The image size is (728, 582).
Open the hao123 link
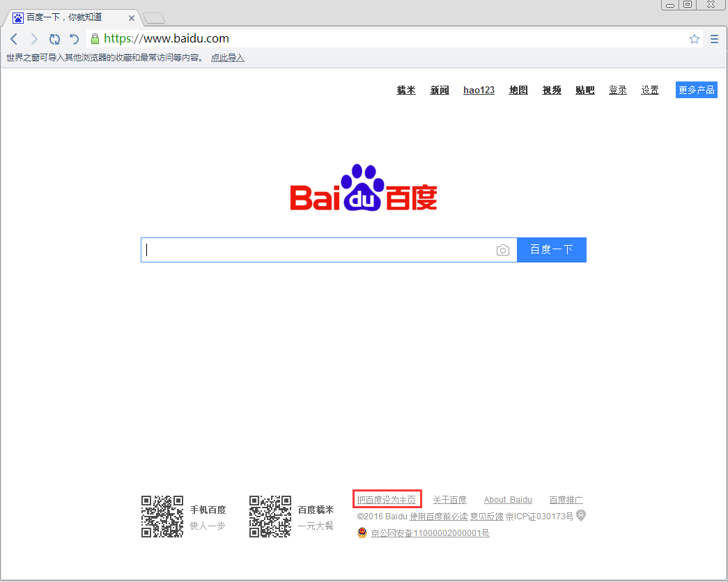tap(479, 90)
